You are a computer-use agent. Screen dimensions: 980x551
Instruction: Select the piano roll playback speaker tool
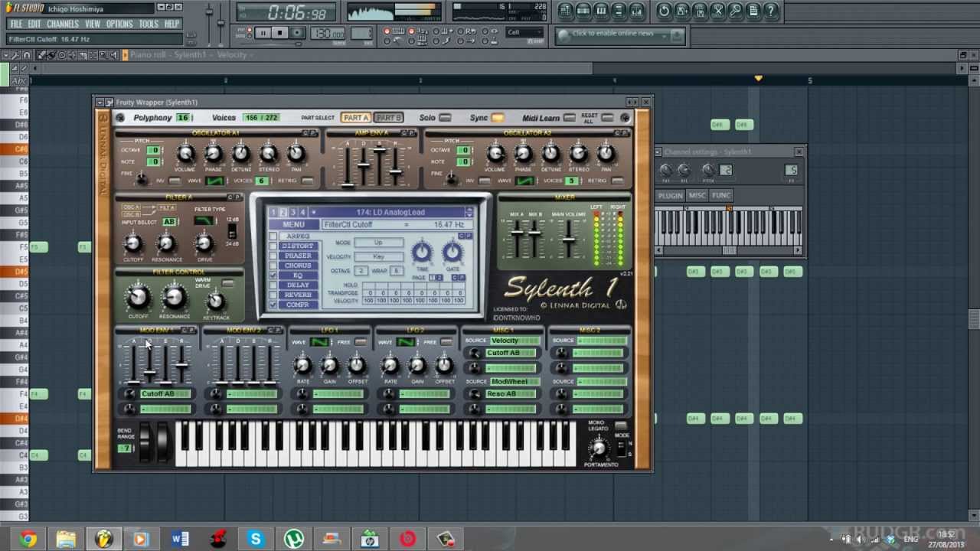coord(115,55)
